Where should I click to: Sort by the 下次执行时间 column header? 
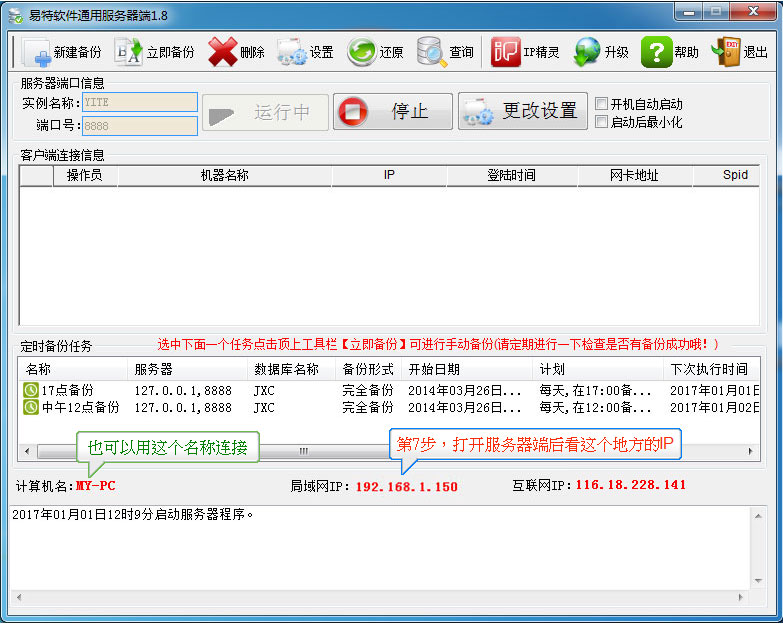point(708,369)
